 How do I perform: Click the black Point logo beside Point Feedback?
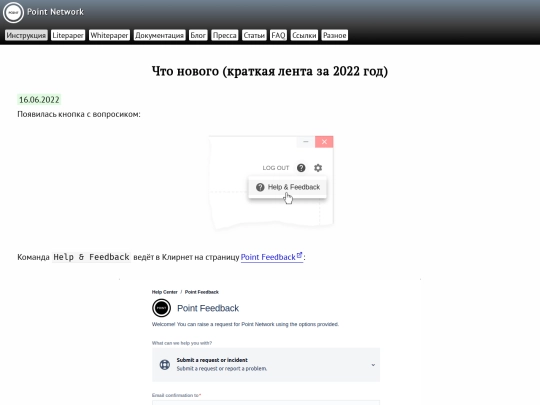pos(161,308)
